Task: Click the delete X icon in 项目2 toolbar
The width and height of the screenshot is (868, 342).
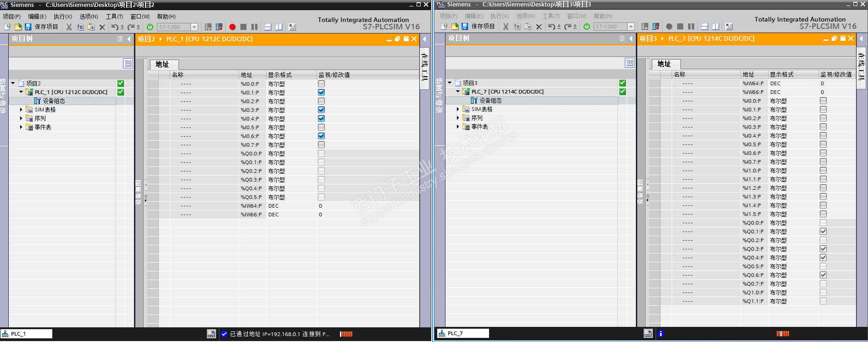Action: coord(102,27)
